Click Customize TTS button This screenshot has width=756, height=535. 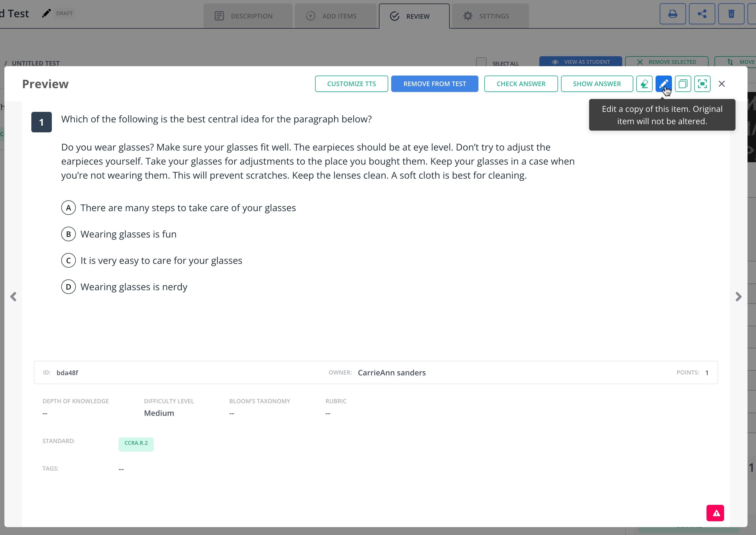(351, 84)
